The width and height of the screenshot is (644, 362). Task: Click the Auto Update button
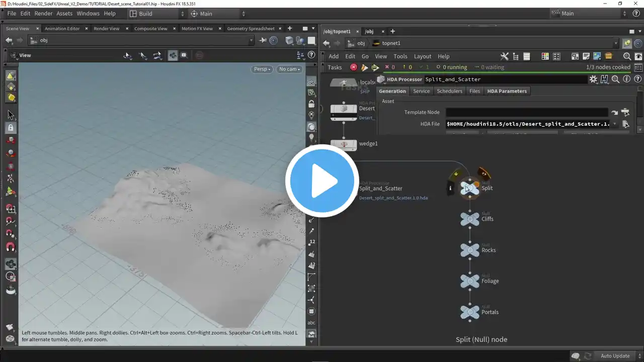pos(615,356)
